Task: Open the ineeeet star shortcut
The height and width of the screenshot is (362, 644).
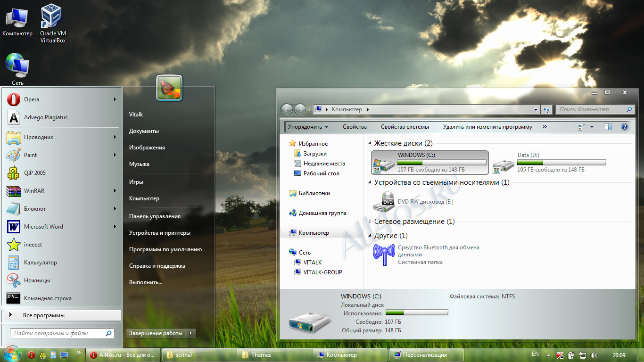Action: click(x=61, y=245)
